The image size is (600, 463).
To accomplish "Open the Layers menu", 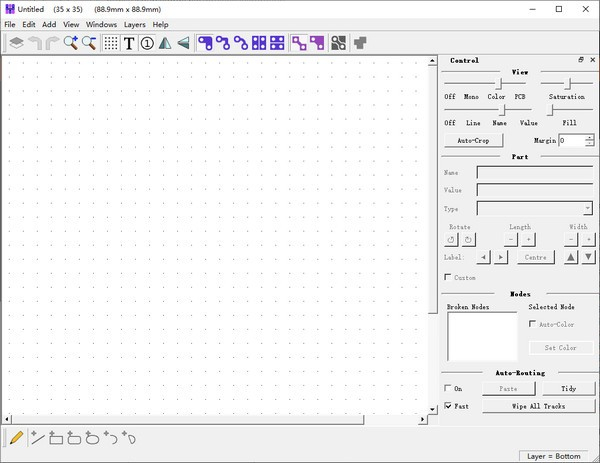I will [x=134, y=24].
